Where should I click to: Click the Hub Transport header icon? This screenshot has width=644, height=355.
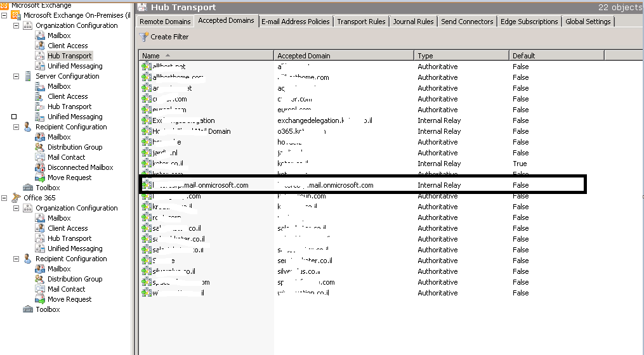(x=142, y=7)
